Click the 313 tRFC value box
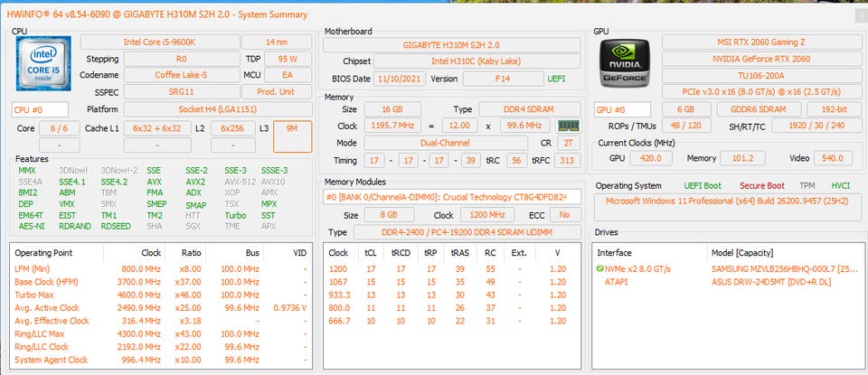 [567, 161]
